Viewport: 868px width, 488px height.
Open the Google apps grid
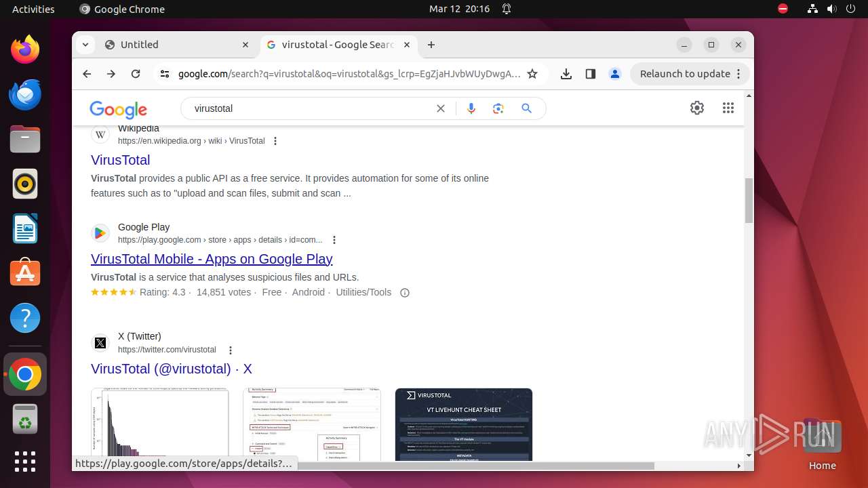tap(728, 108)
